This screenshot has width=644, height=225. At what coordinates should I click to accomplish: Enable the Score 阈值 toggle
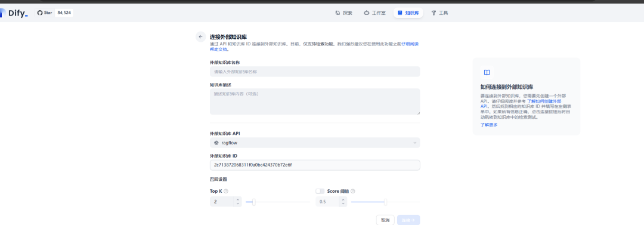[x=320, y=191]
